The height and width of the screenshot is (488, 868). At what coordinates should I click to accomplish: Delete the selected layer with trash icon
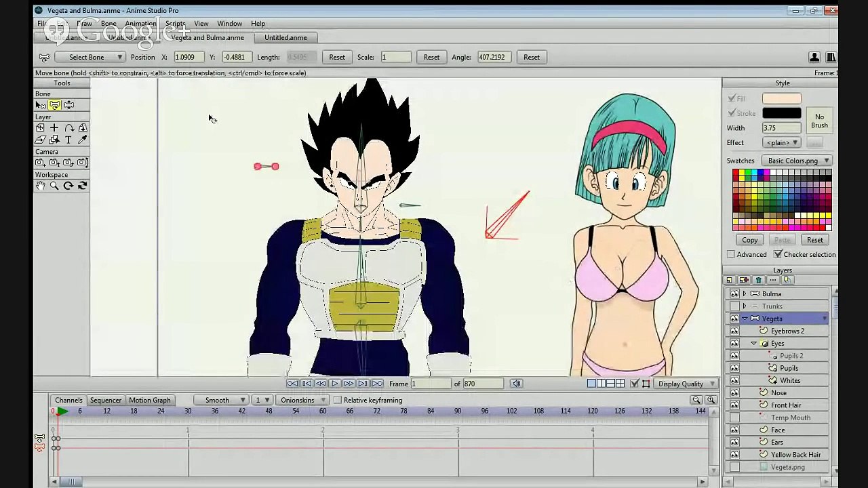tap(758, 280)
